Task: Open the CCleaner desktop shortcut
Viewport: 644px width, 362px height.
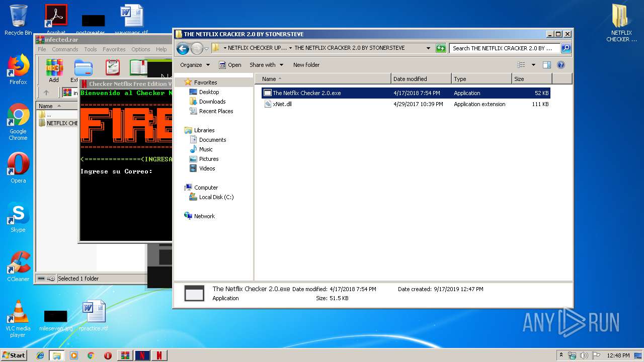Action: [18, 266]
